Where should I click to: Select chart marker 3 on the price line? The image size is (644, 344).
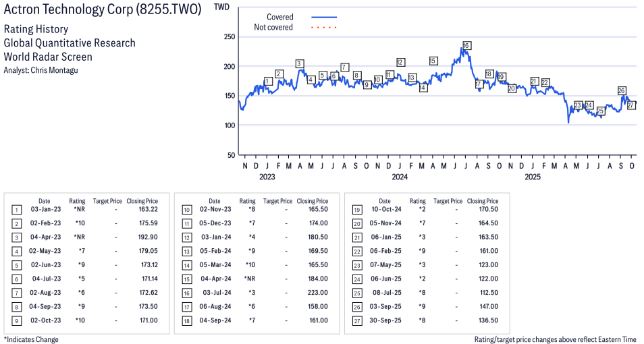tap(299, 64)
